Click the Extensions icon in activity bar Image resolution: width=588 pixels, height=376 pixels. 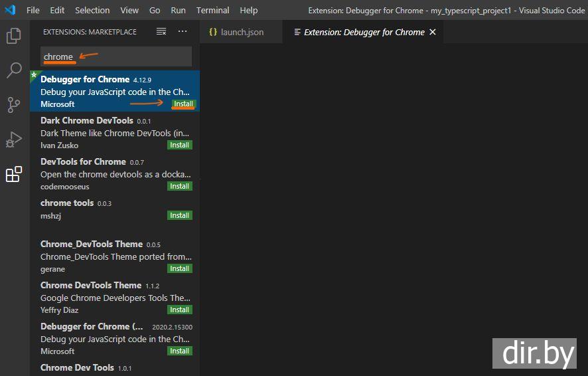point(14,175)
